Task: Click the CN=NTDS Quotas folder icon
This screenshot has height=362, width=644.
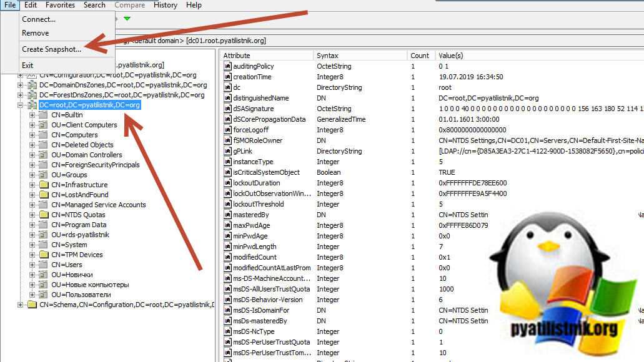Action: [44, 215]
